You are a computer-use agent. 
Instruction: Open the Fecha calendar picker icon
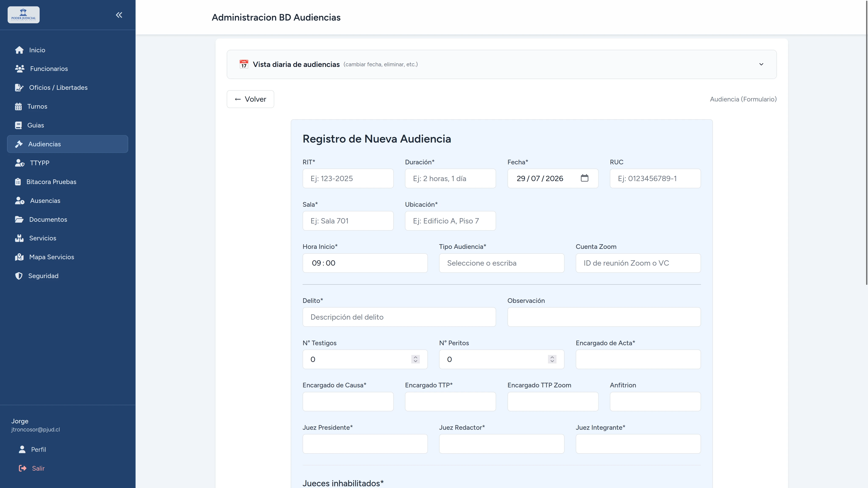(585, 178)
